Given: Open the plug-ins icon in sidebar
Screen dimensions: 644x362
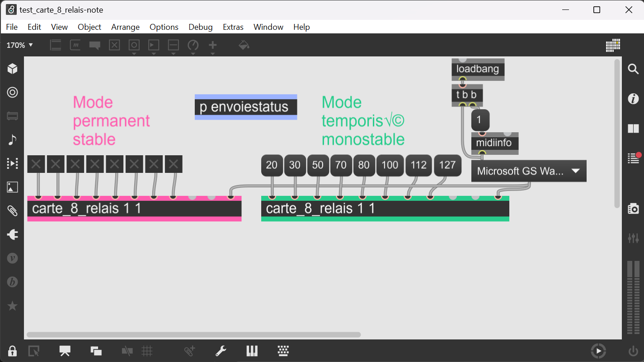Looking at the screenshot, I should coord(12,235).
